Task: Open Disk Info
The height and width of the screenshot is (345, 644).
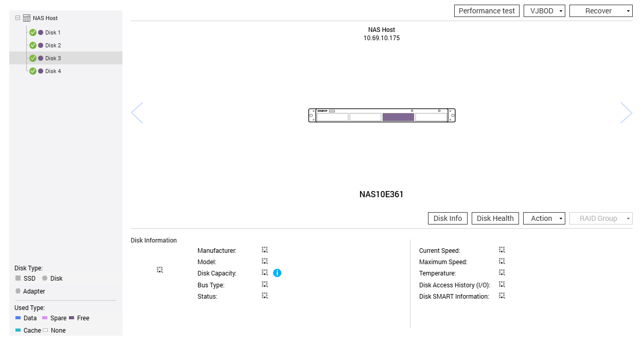Action: tap(448, 218)
